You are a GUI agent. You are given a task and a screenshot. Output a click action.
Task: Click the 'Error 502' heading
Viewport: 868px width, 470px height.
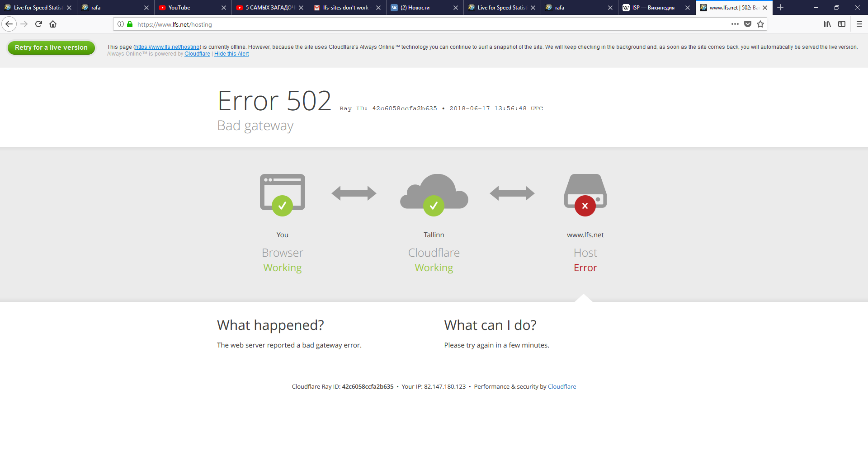pyautogui.click(x=274, y=101)
